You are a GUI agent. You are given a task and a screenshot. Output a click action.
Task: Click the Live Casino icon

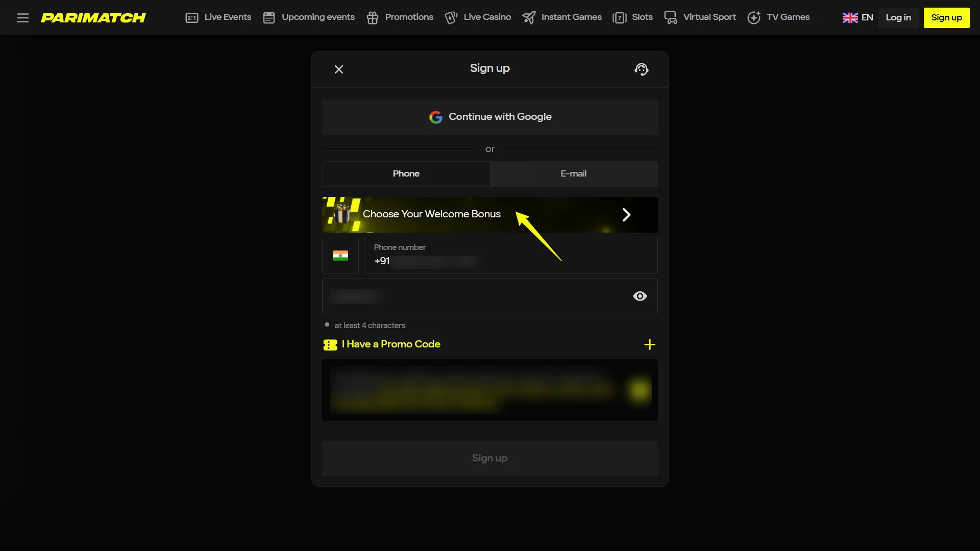[451, 17]
